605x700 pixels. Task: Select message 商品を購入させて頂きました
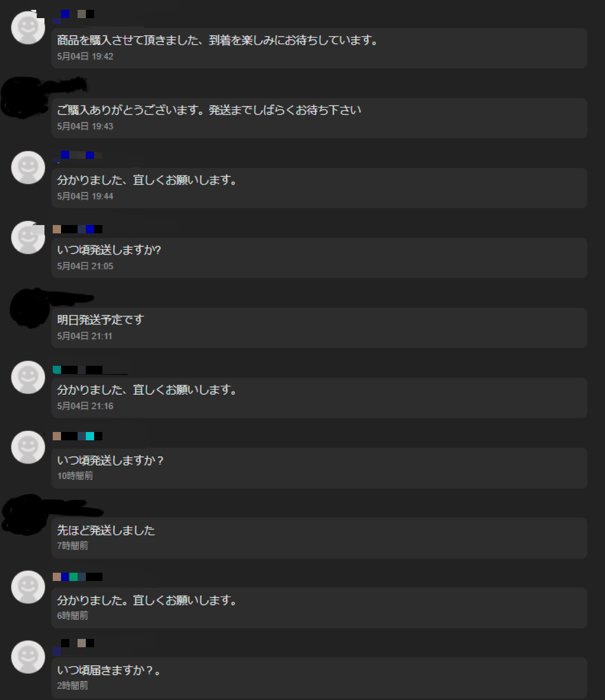coord(319,48)
